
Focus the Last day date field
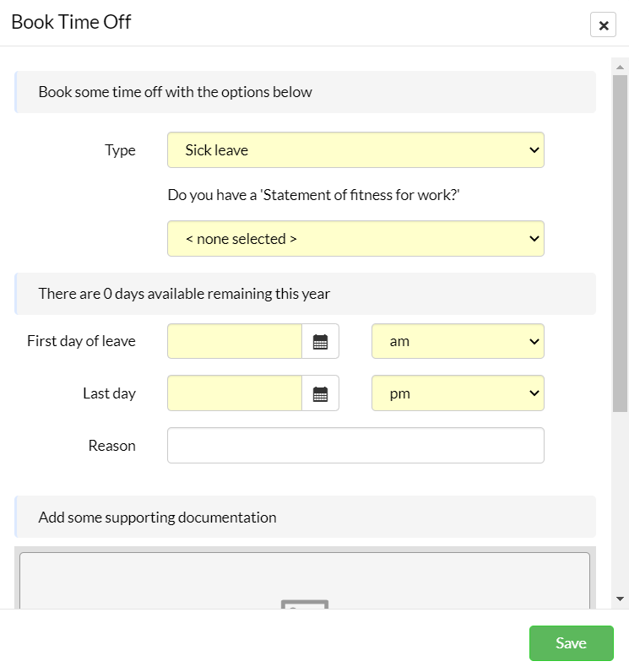(x=235, y=393)
